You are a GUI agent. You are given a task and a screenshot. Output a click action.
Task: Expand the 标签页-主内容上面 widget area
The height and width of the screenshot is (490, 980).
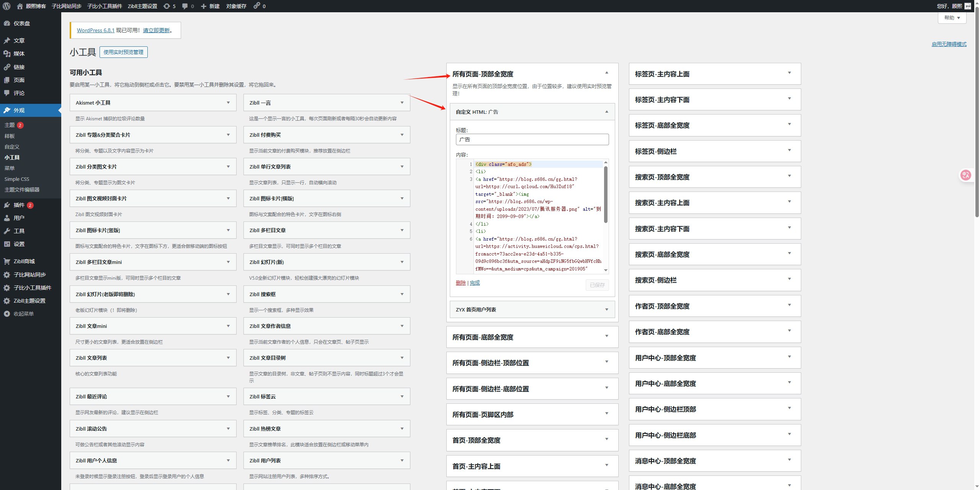[x=789, y=73]
